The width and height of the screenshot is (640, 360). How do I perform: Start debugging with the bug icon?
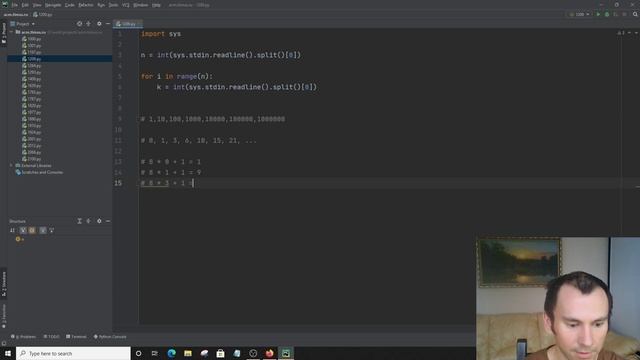click(607, 14)
